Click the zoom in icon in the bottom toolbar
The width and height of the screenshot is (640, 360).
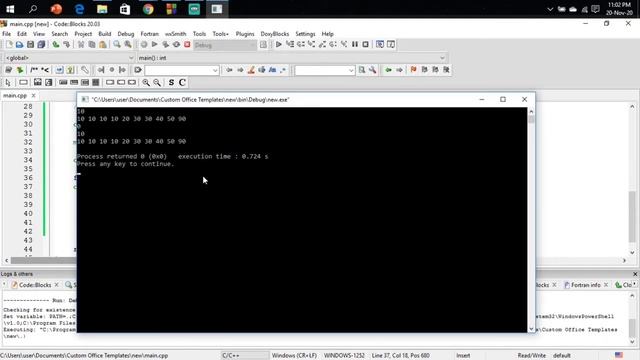[146, 82]
